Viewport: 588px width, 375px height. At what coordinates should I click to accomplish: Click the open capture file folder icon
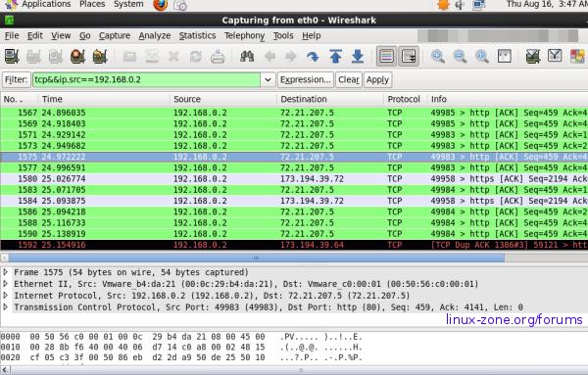pos(129,57)
